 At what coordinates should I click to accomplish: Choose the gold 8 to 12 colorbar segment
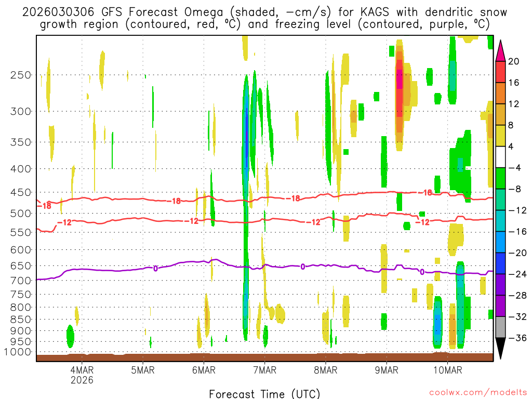click(500, 114)
